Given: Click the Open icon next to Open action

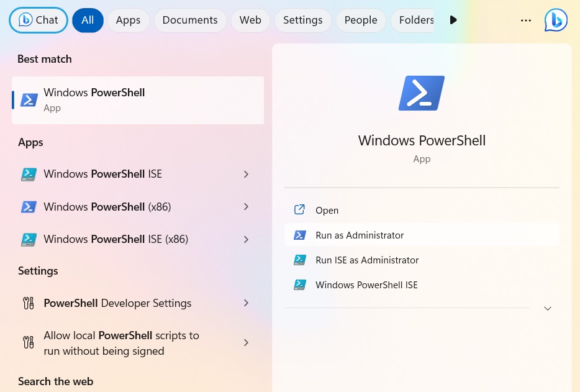Looking at the screenshot, I should coord(300,210).
